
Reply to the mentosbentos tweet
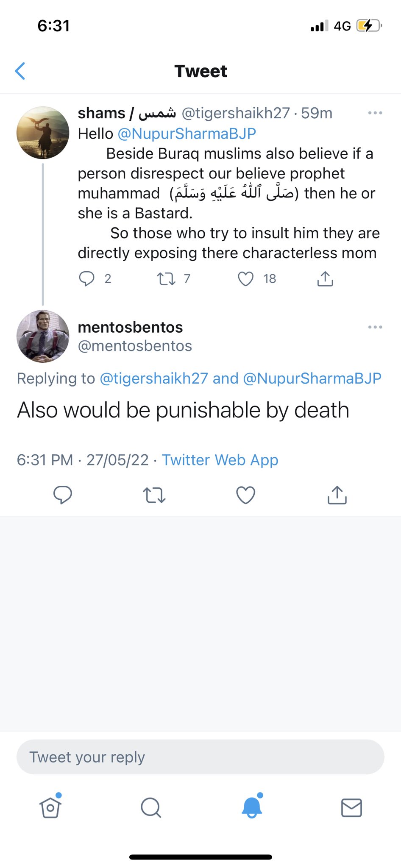click(x=62, y=495)
